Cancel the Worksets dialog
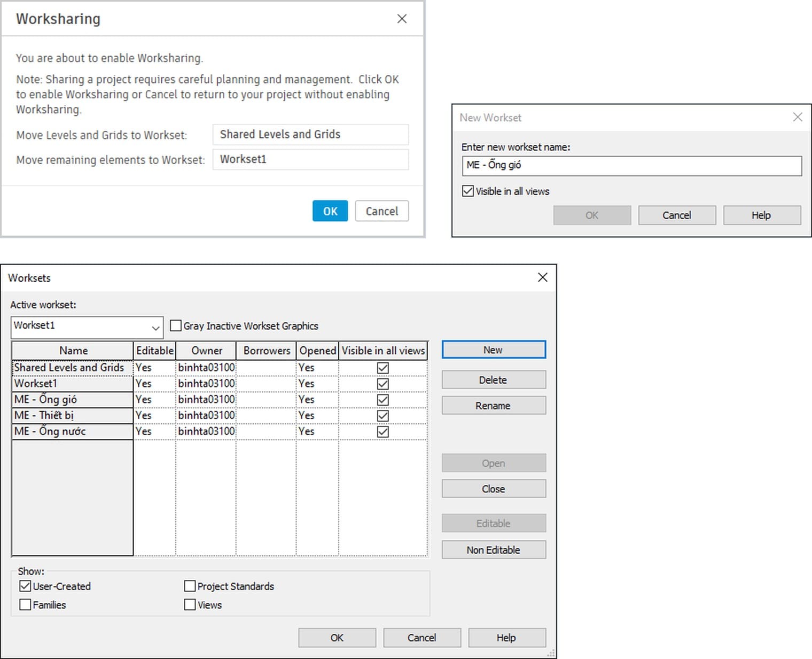Viewport: 812px width, 659px height. click(422, 638)
